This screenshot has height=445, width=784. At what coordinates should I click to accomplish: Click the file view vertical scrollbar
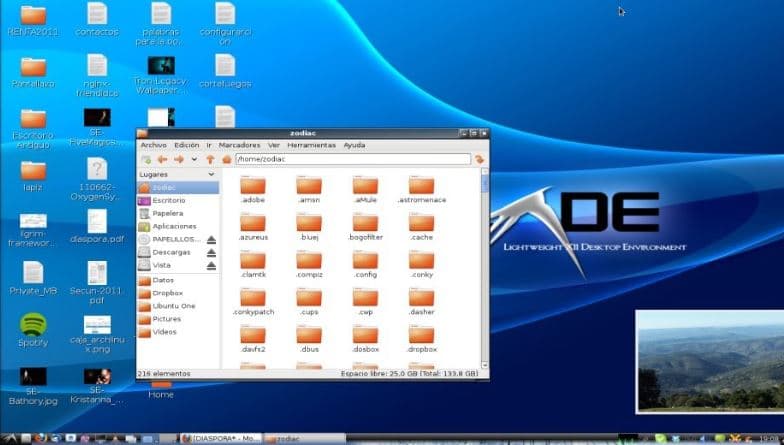tap(484, 268)
